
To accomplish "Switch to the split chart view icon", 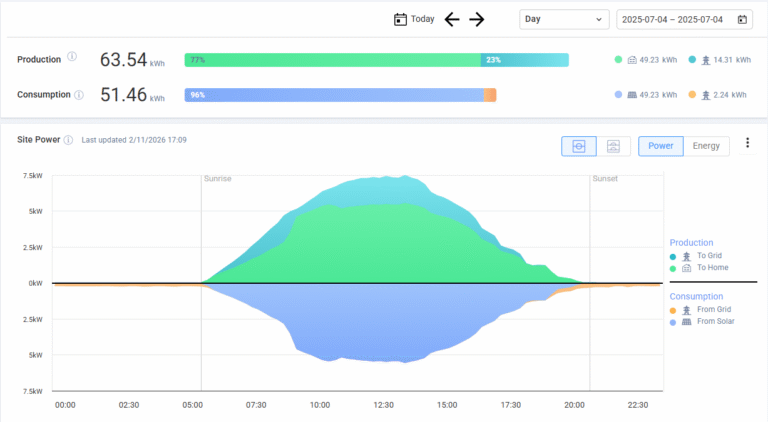I will (614, 146).
